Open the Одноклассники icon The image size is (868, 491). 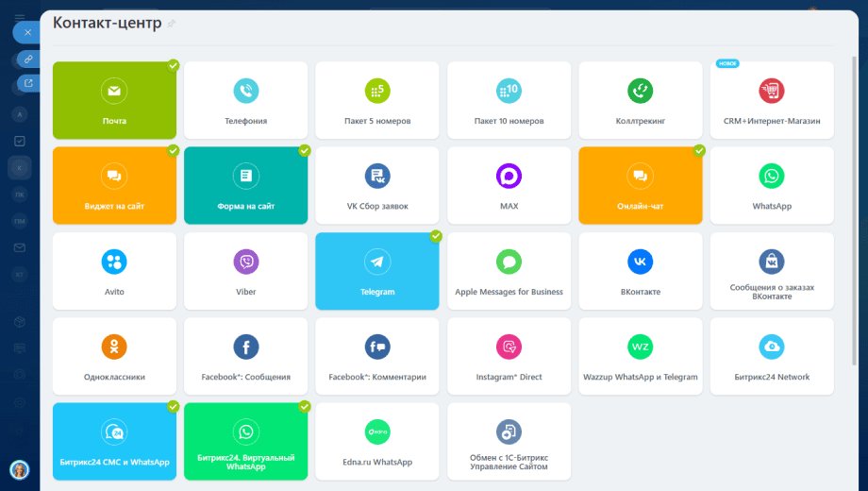point(114,347)
